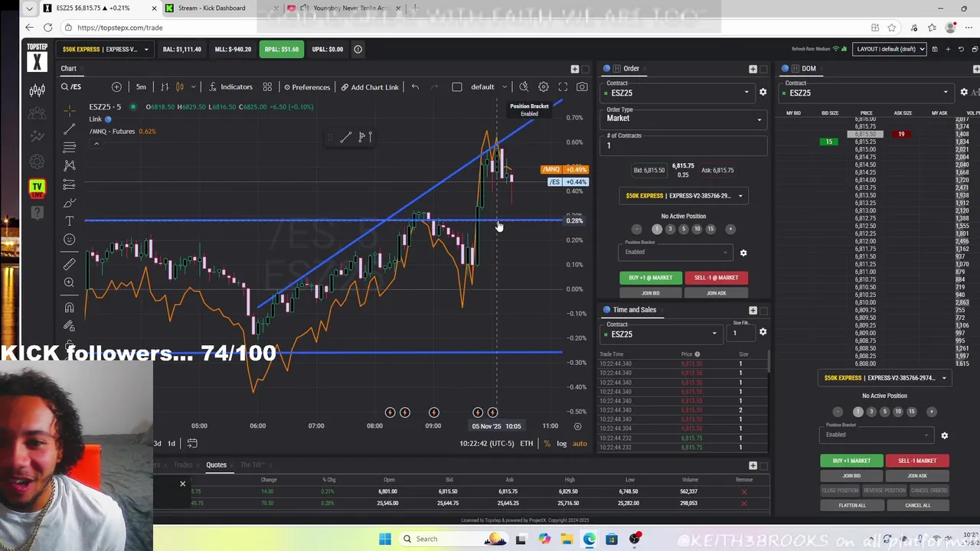Select the 5m timeframe button

[x=141, y=87]
